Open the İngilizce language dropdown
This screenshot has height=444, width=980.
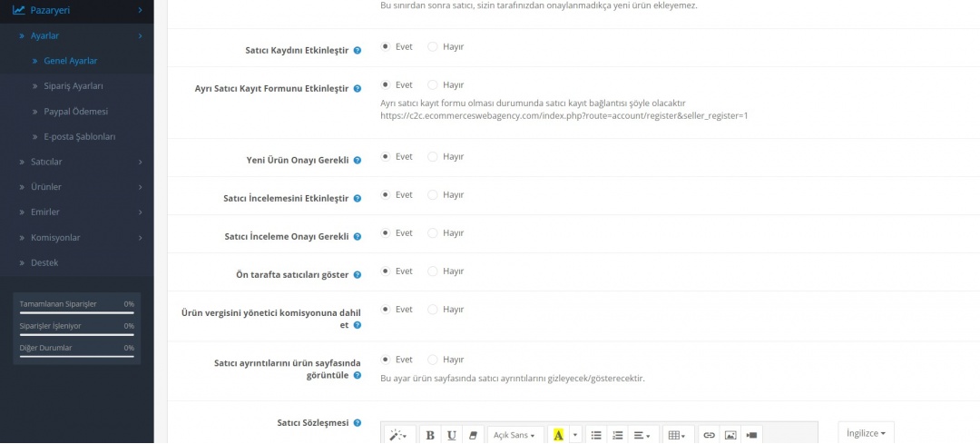point(866,433)
